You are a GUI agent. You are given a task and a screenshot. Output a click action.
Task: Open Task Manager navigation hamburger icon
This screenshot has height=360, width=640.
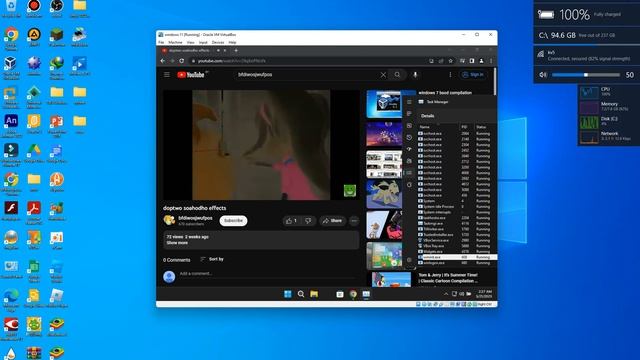point(409,102)
